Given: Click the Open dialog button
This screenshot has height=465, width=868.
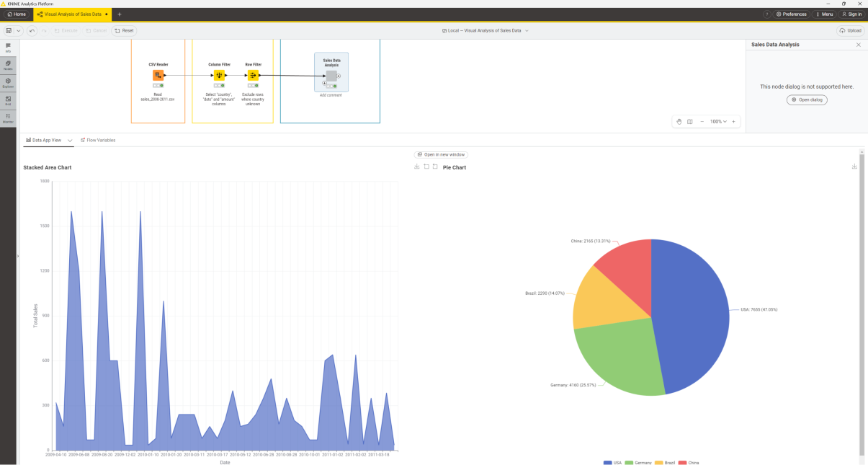Looking at the screenshot, I should point(806,99).
